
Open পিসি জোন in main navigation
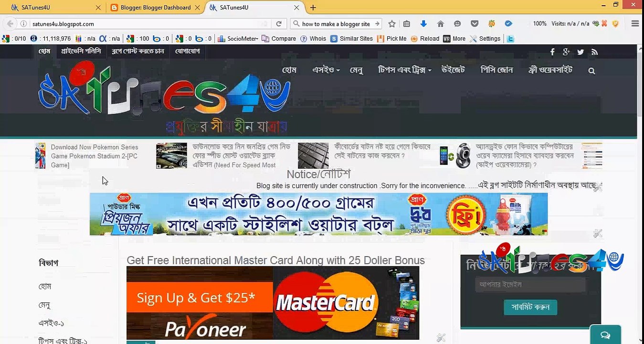[x=496, y=70]
